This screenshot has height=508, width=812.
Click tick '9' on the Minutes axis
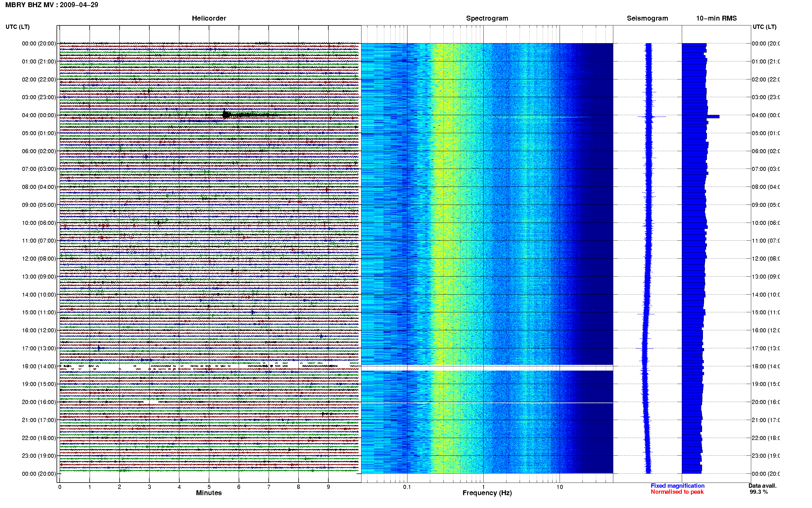328,487
